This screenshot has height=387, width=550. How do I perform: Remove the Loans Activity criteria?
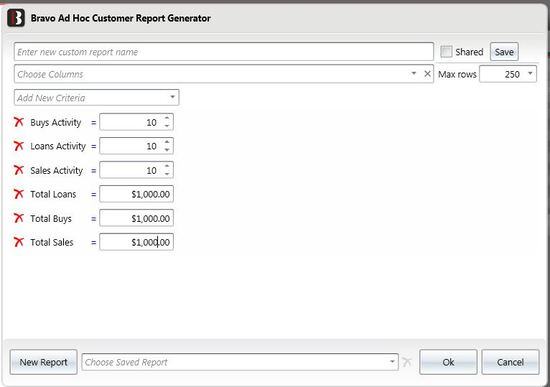click(x=19, y=146)
